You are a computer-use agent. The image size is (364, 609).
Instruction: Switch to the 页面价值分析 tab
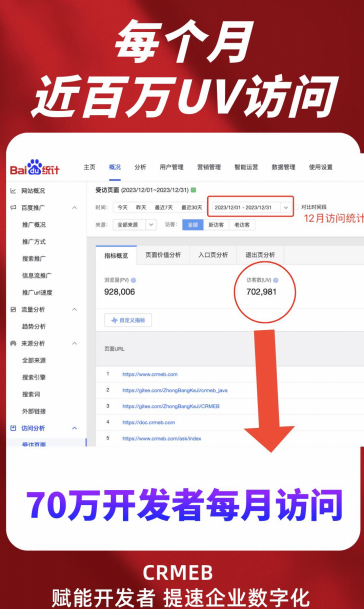[x=163, y=255]
